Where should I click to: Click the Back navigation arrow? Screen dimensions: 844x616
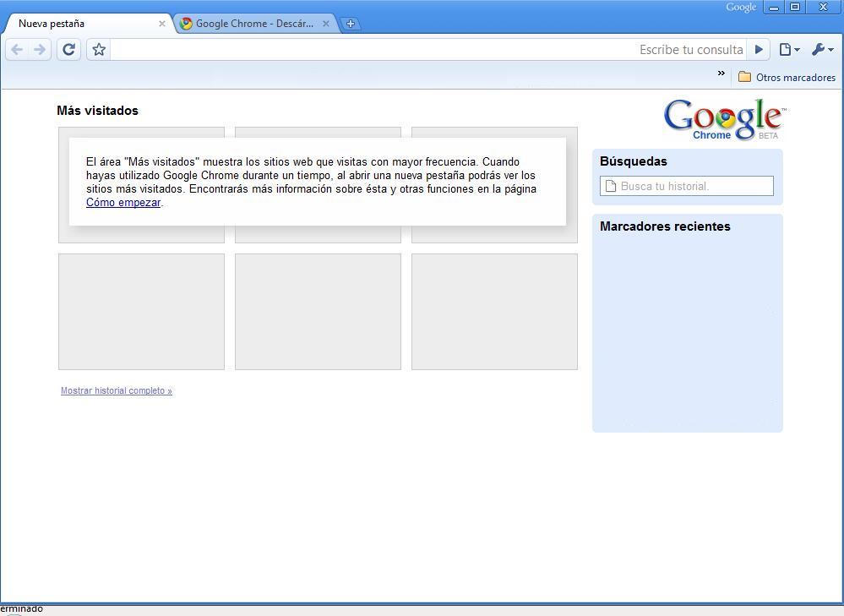17,50
